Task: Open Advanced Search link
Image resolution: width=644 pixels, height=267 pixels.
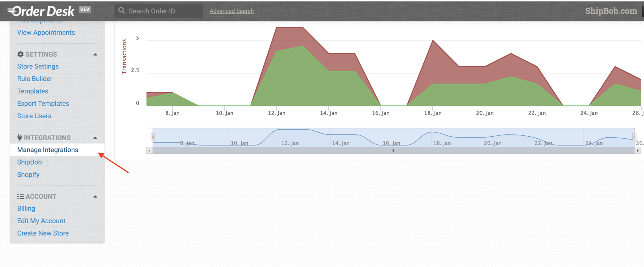Action: tap(232, 11)
